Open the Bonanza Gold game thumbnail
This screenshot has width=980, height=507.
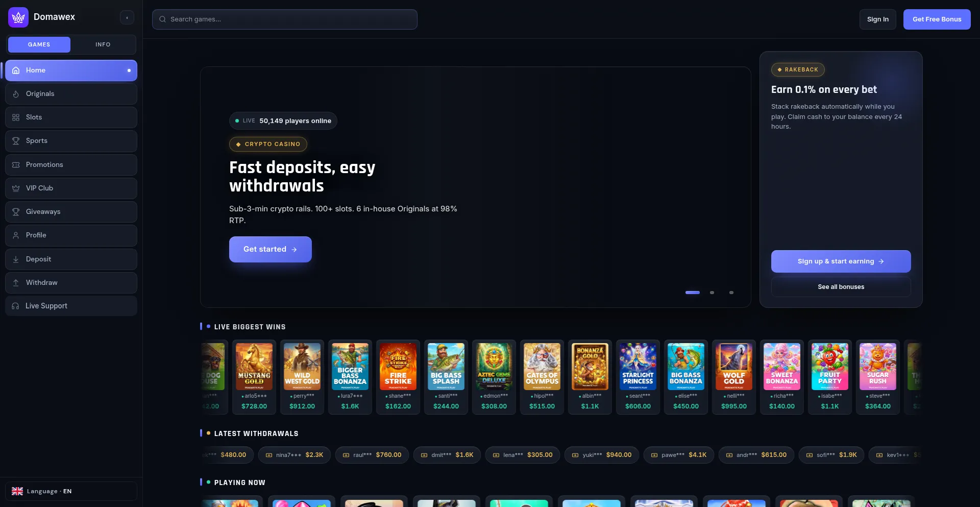[590, 367]
